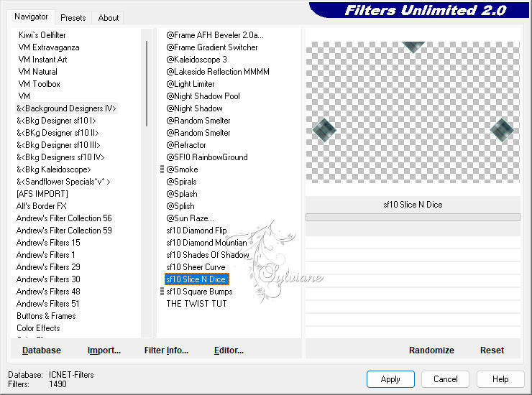This screenshot has width=532, height=395.
Task: Choose @Smoke filter
Action: coord(182,169)
